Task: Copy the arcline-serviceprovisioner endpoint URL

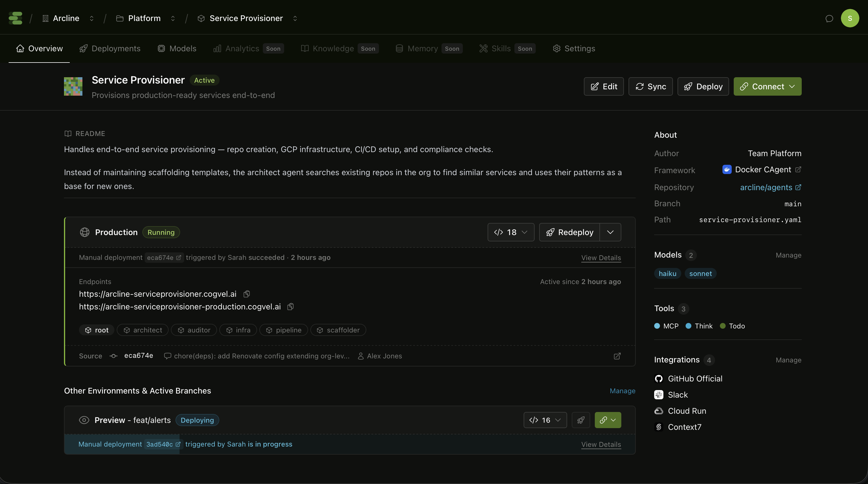Action: click(x=247, y=294)
